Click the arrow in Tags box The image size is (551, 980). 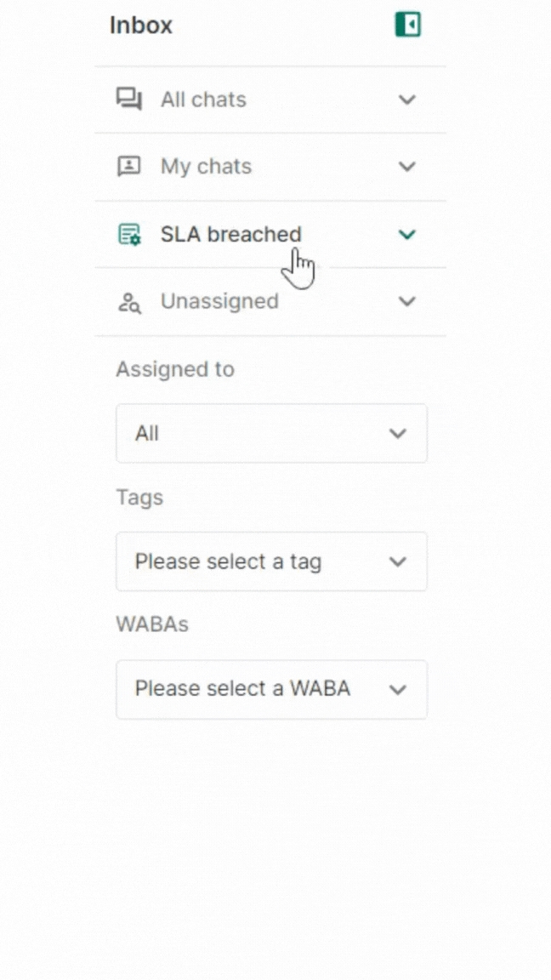[397, 561]
